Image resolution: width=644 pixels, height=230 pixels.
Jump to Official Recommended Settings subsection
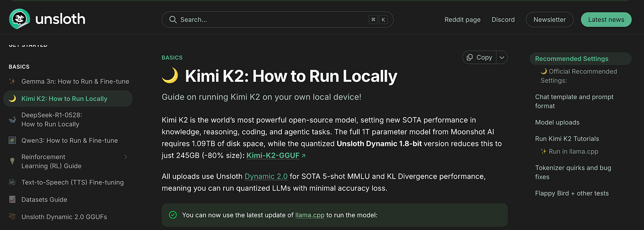click(579, 76)
